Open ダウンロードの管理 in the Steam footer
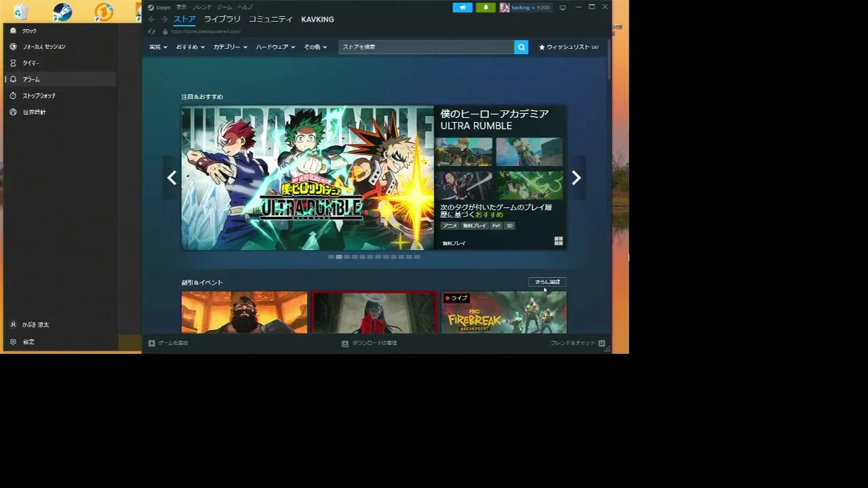The image size is (868, 488). 370,343
